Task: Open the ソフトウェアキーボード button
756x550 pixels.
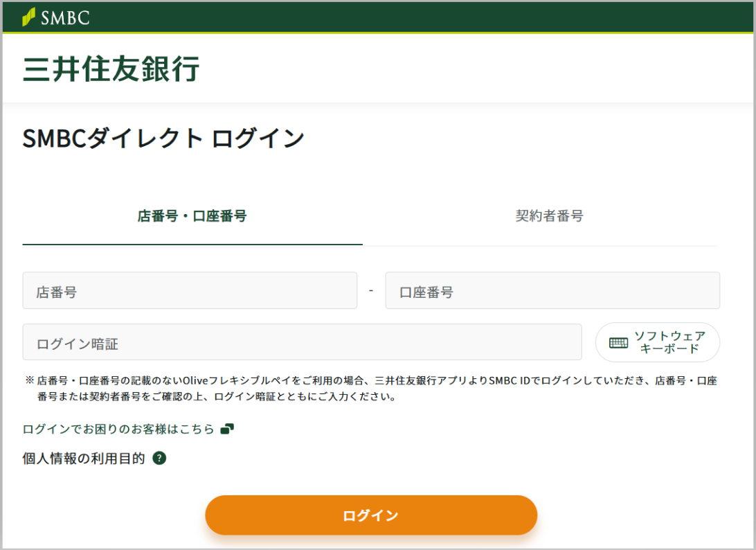Action: tap(658, 342)
